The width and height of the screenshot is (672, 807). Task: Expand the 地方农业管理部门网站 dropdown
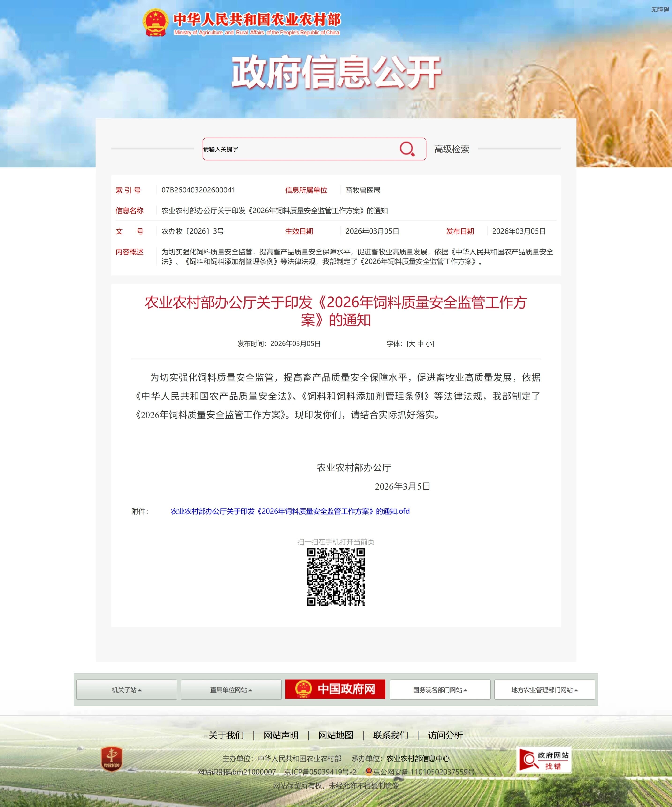[545, 690]
